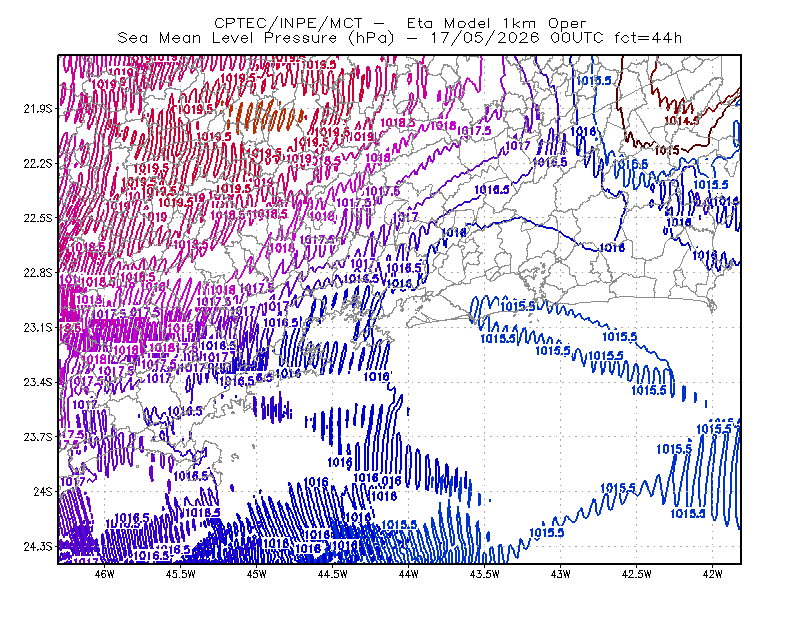
Task: Click the 44W longitude axis label
Action: pyautogui.click(x=409, y=574)
